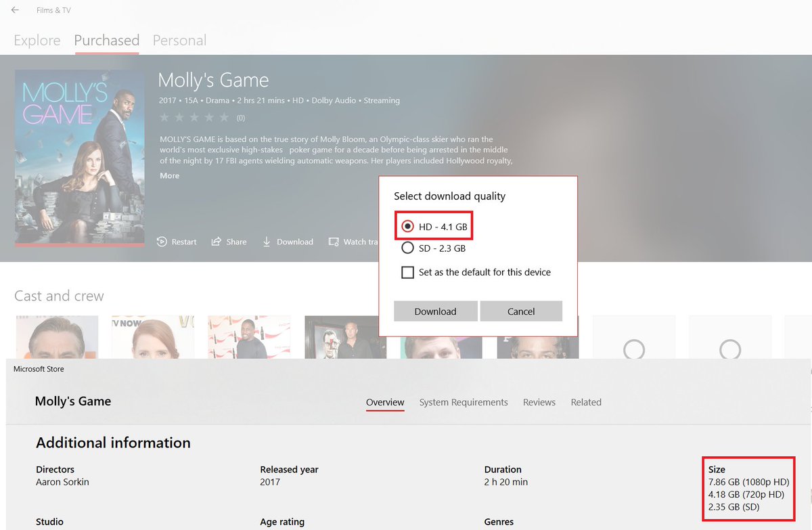Click the Released year value 2017
812x530 pixels.
270,482
